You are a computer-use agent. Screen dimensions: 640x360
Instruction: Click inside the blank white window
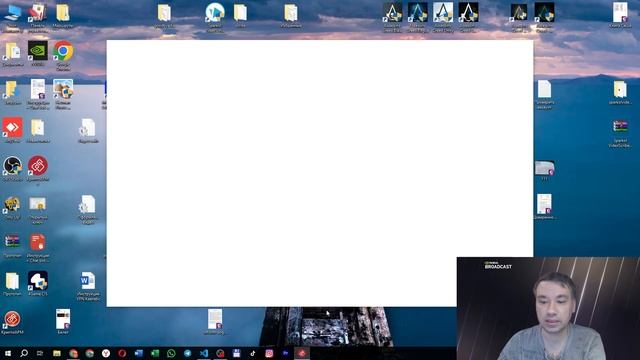click(320, 173)
